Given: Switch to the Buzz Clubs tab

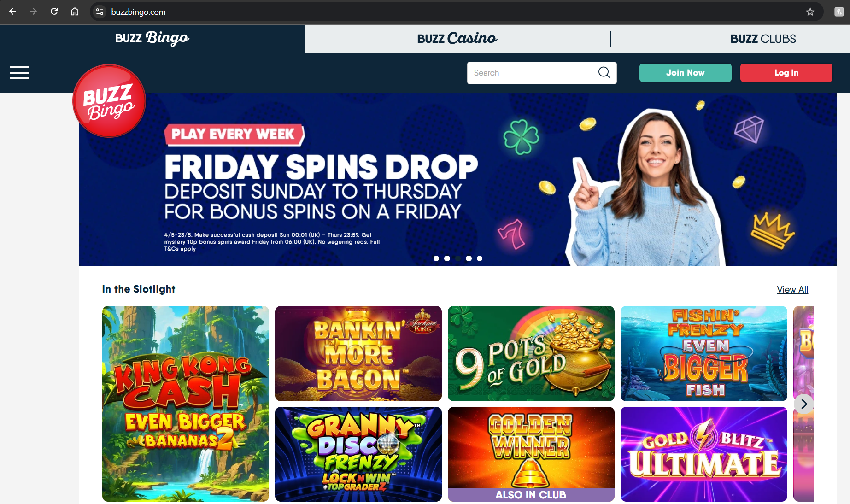Looking at the screenshot, I should [763, 39].
